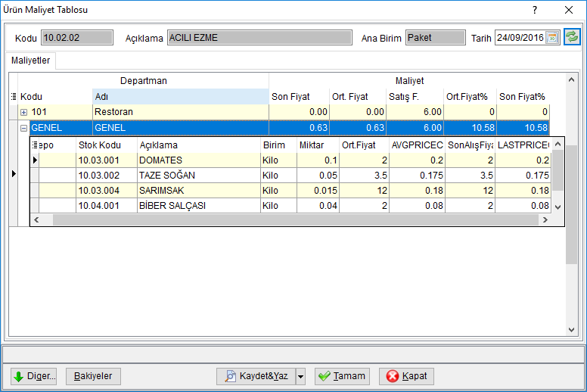The width and height of the screenshot is (587, 392).
Task: Click the LASTPRICE column header
Action: click(523, 145)
